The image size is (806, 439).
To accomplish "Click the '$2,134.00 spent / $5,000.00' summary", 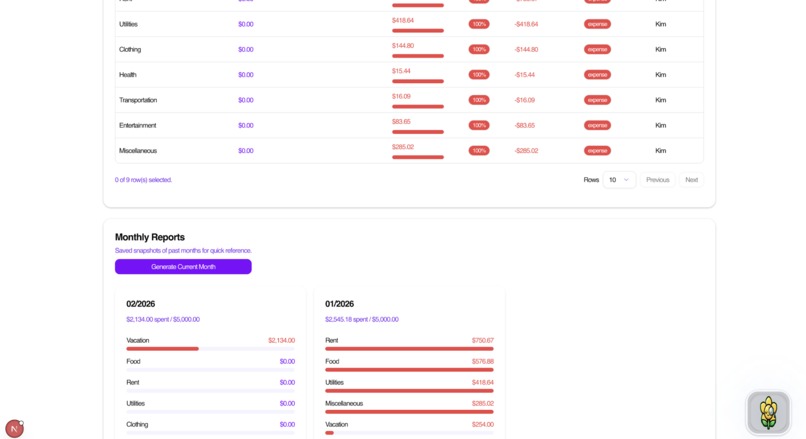I will [x=163, y=319].
